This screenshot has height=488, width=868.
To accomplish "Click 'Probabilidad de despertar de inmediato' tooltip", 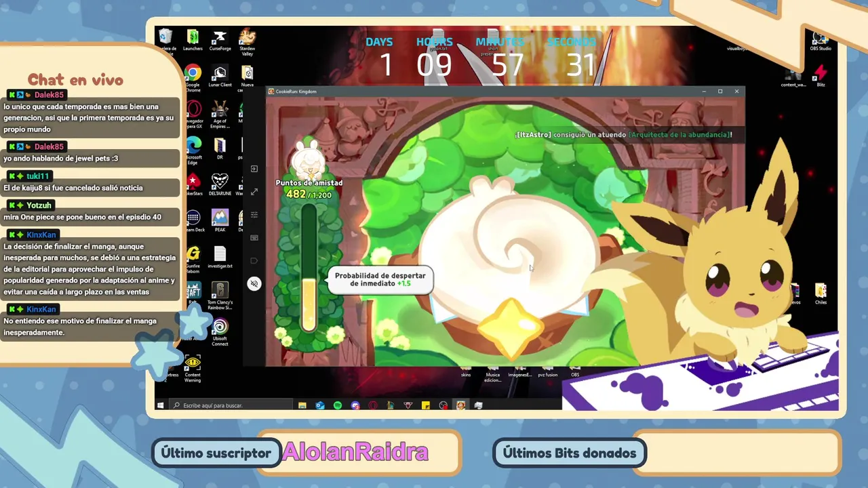I will (x=380, y=279).
